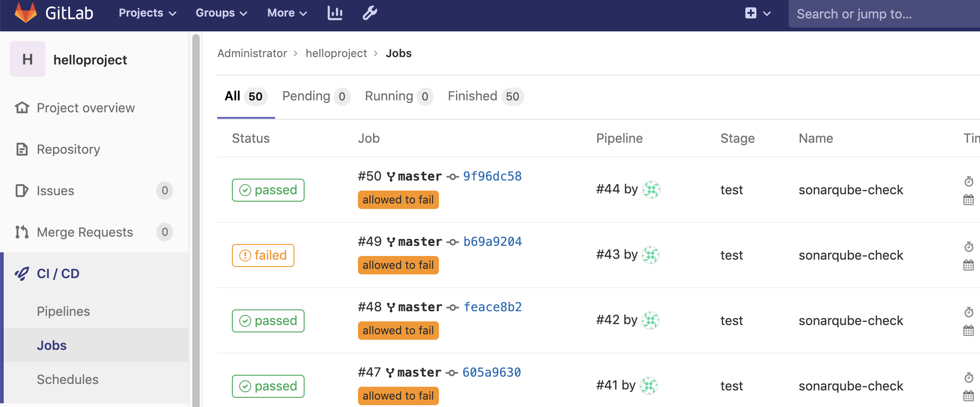The height and width of the screenshot is (407, 980).
Task: Click the failed status badge for job #49
Action: click(263, 256)
